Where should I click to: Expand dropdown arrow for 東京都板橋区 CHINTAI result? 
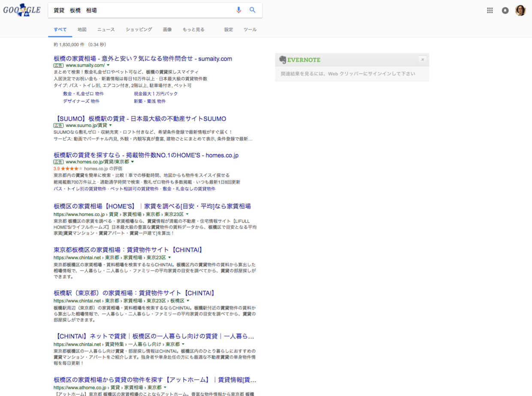(170, 258)
